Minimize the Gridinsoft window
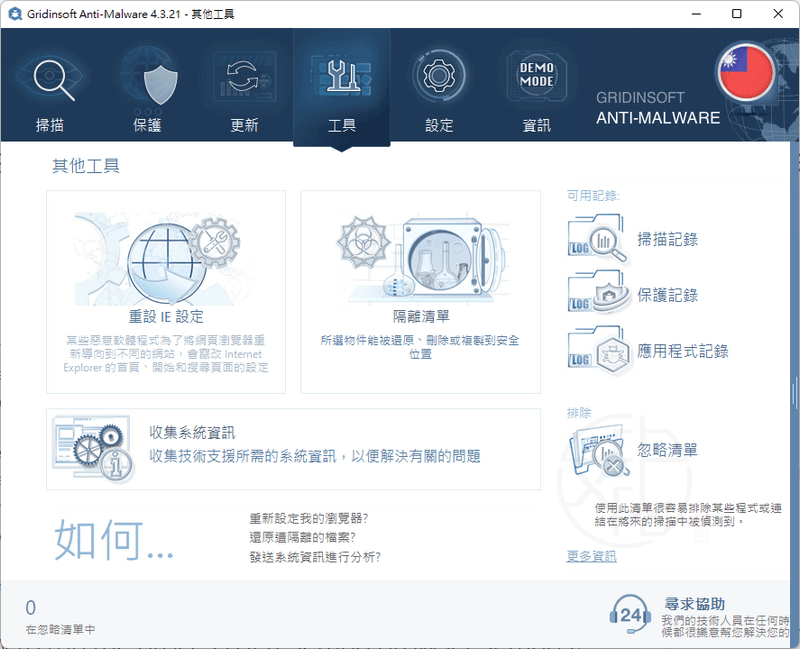The width and height of the screenshot is (800, 649). pyautogui.click(x=696, y=14)
